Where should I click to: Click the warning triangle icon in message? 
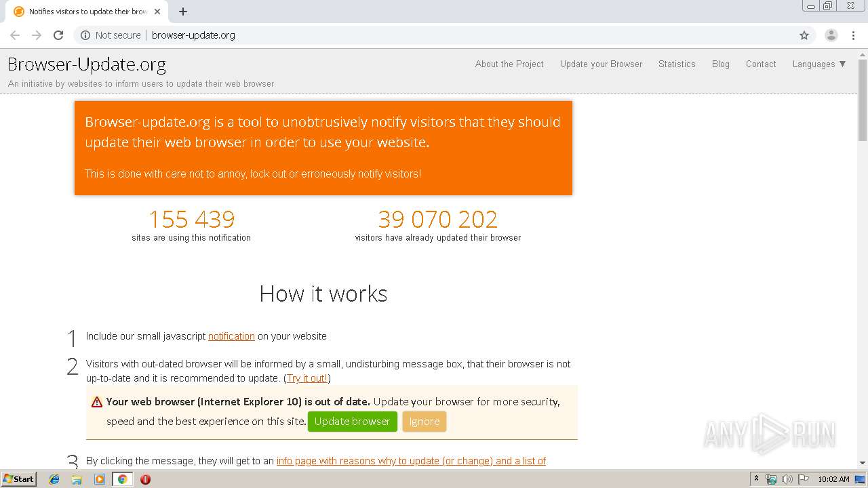pos(97,403)
